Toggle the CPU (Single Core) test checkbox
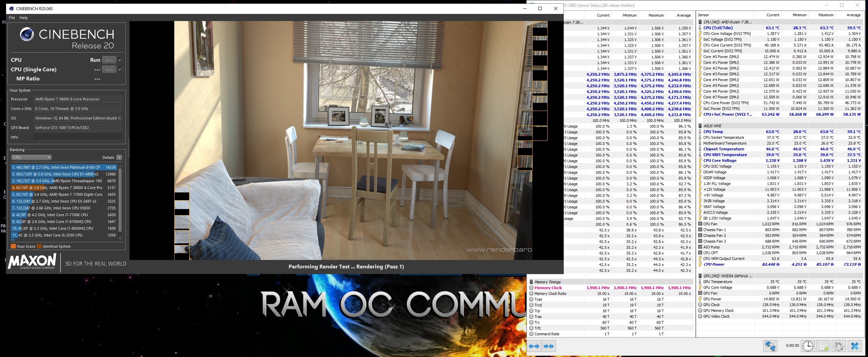 [120, 69]
